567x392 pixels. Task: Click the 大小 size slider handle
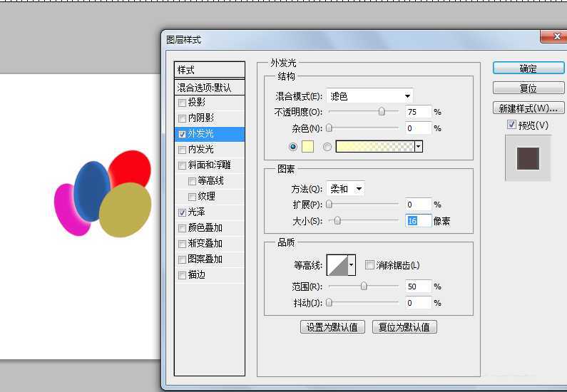337,220
